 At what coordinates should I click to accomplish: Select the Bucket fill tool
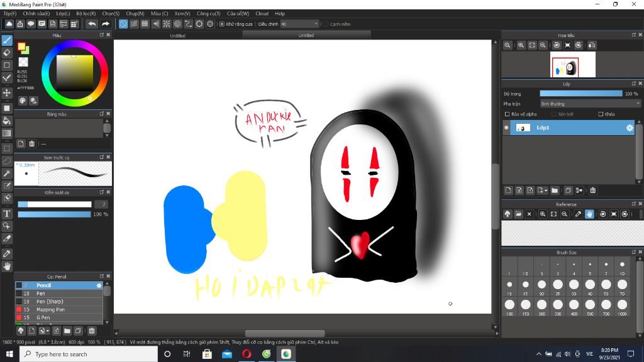coord(7,121)
